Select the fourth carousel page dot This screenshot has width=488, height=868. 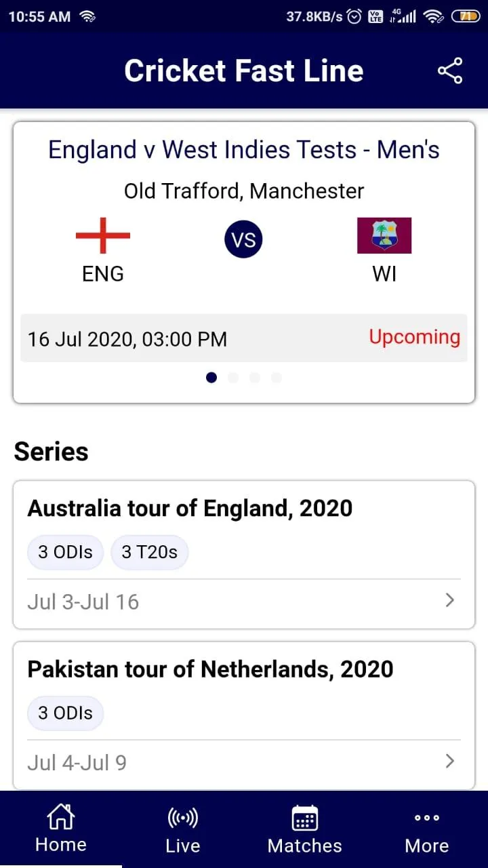[x=277, y=378]
